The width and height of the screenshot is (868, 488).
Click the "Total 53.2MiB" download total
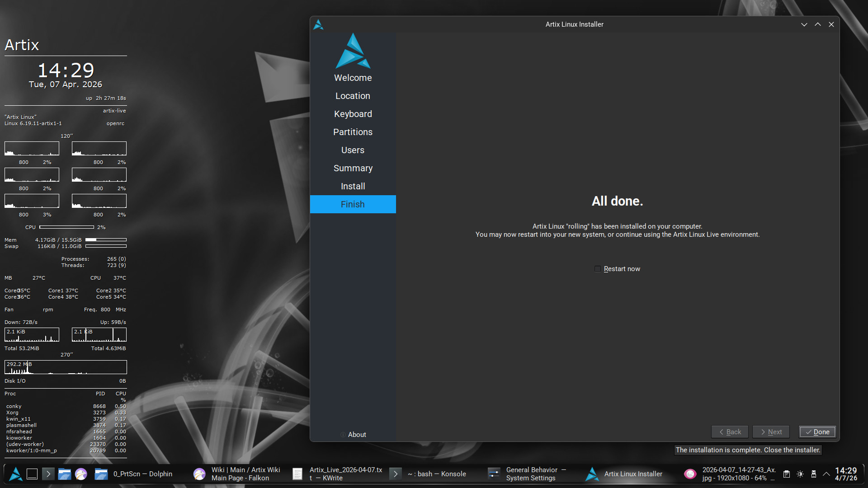point(22,348)
